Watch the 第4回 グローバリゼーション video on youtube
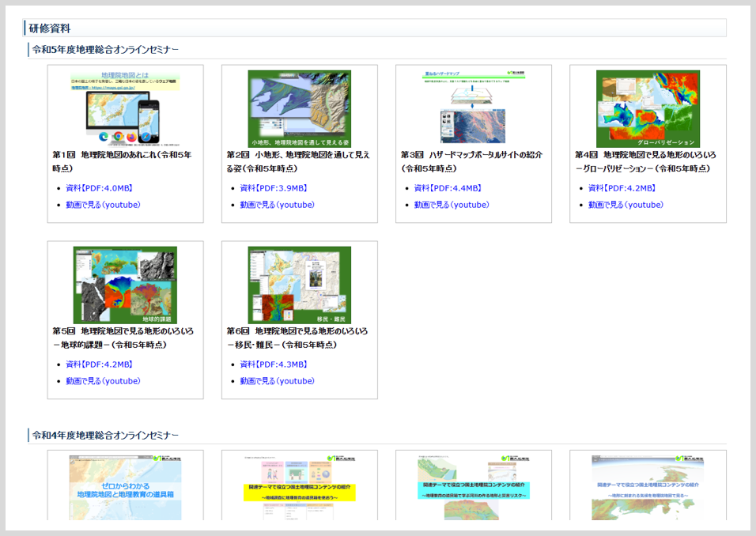 [626, 205]
